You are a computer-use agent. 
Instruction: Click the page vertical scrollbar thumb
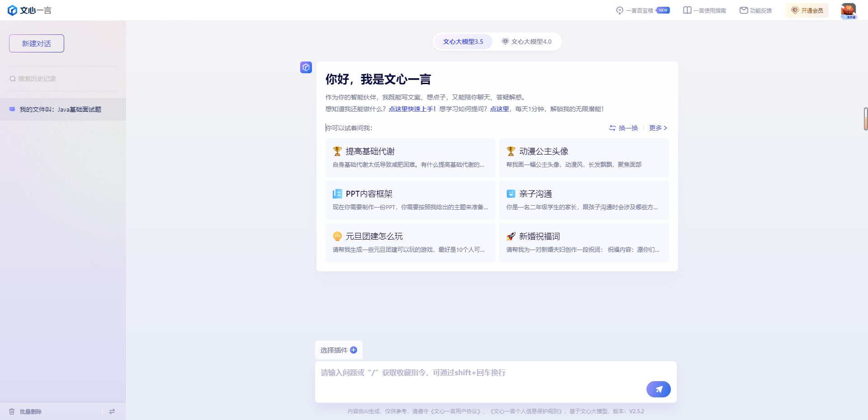click(866, 119)
